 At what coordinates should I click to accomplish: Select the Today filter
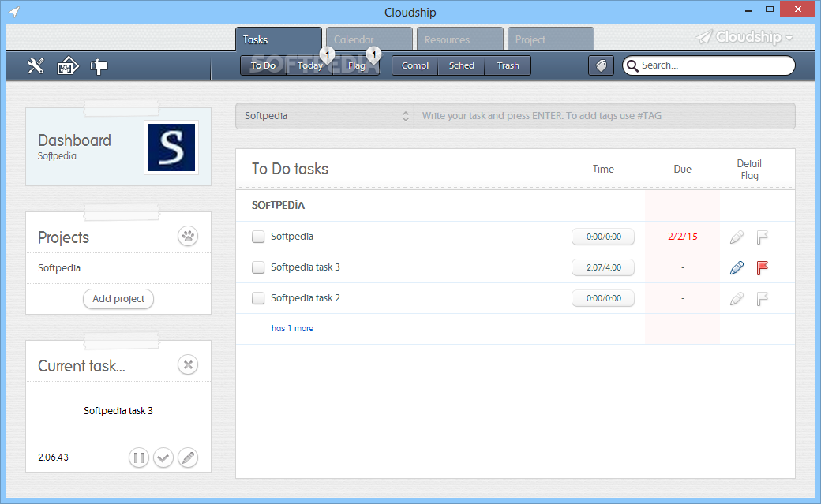click(x=309, y=65)
